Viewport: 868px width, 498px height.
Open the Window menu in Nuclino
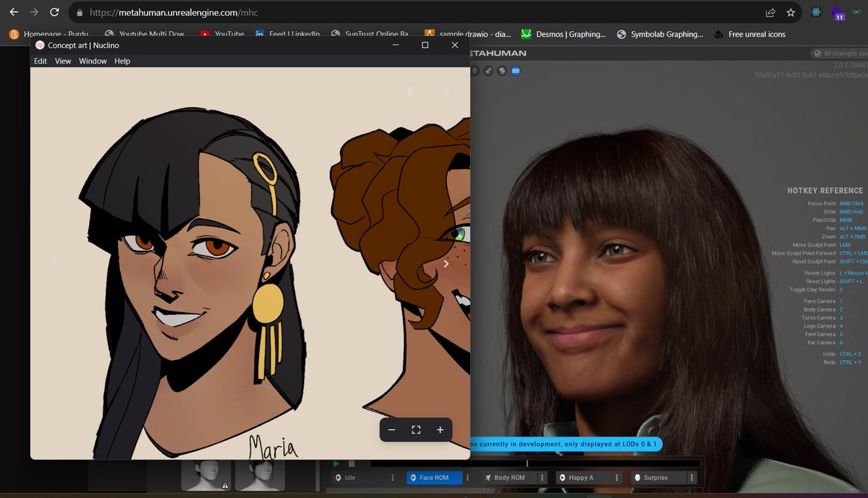pyautogui.click(x=93, y=61)
